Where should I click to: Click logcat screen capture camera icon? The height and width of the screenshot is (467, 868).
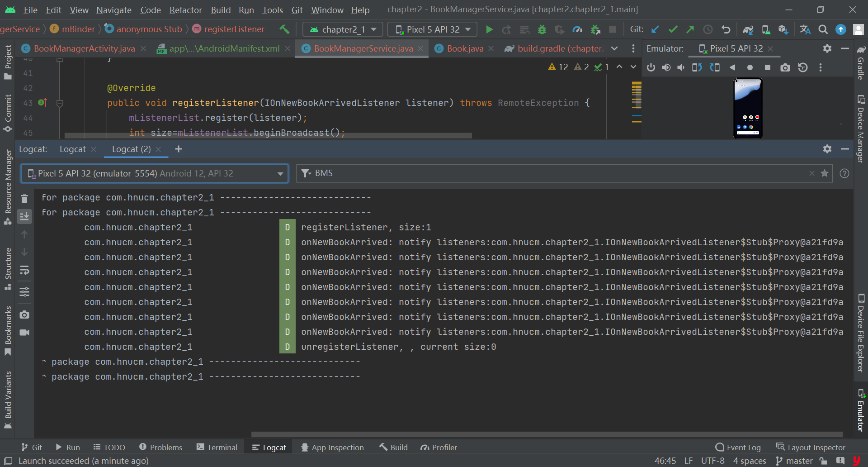pos(24,315)
